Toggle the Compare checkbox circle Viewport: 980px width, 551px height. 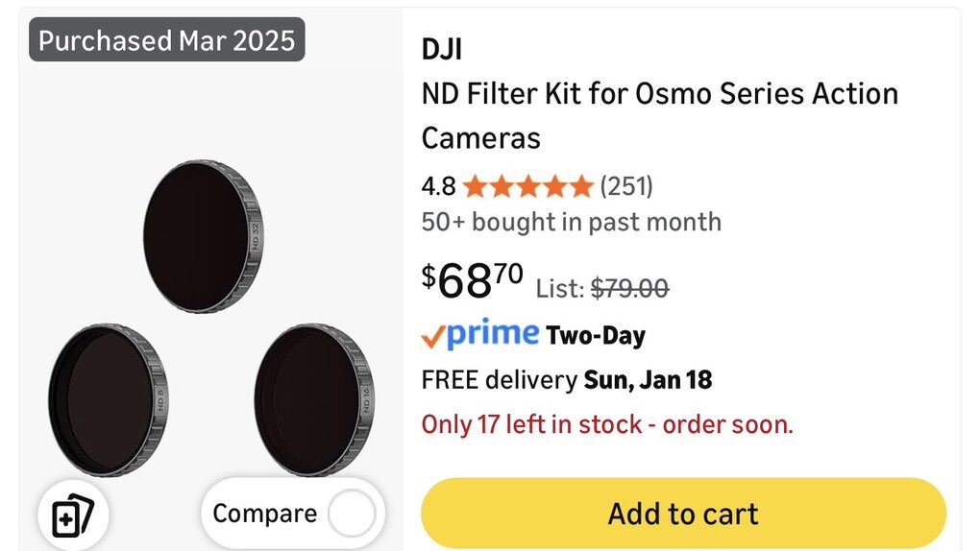[351, 515]
